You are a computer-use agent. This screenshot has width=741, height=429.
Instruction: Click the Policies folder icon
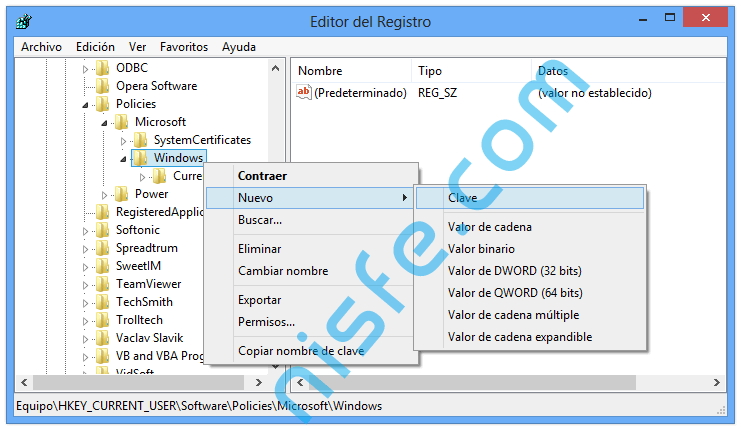(103, 104)
